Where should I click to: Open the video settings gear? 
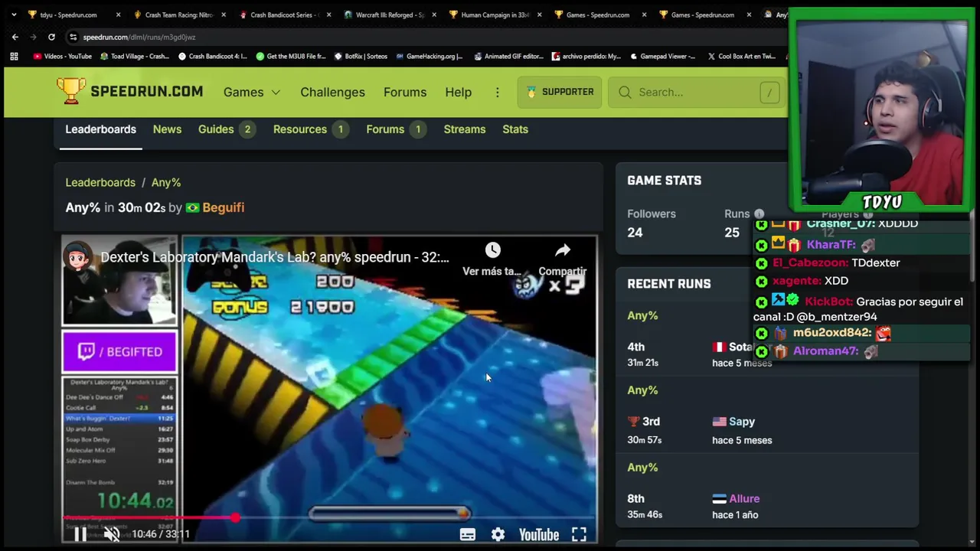(498, 535)
